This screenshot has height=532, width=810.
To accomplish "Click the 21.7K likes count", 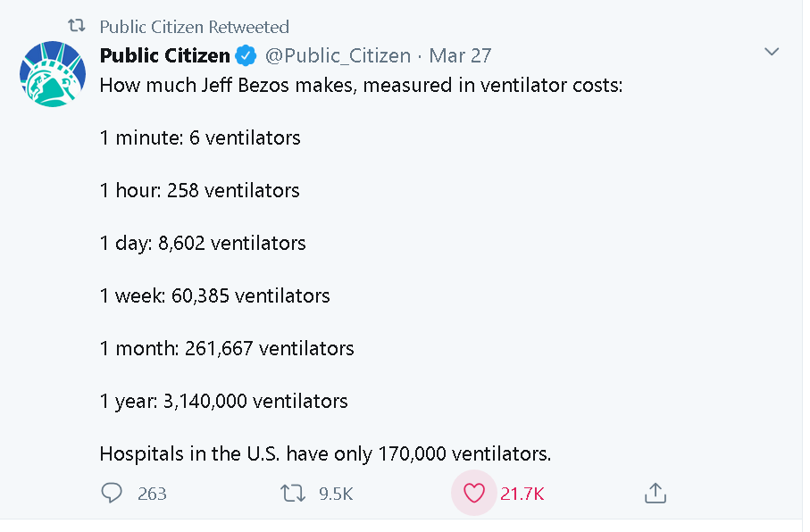I will [x=522, y=494].
